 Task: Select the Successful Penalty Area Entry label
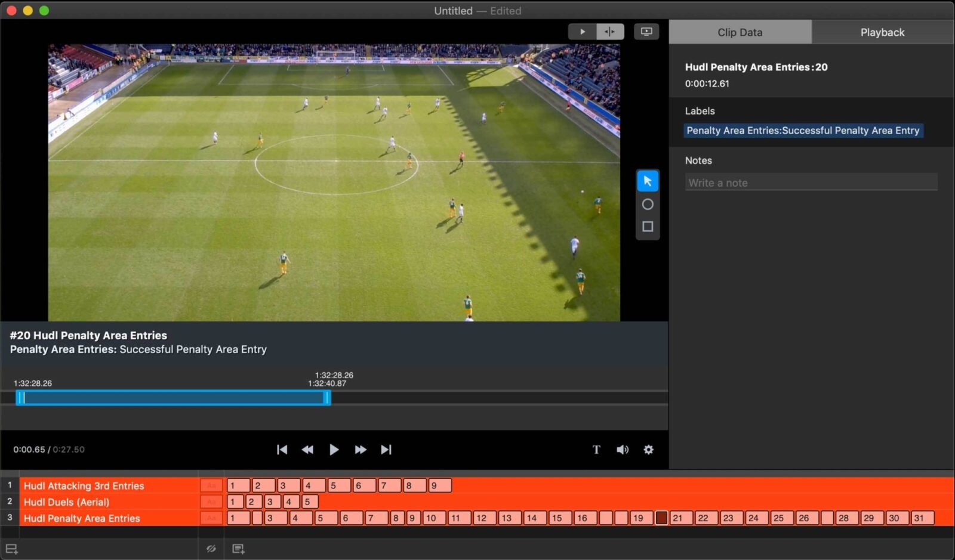[x=802, y=130]
